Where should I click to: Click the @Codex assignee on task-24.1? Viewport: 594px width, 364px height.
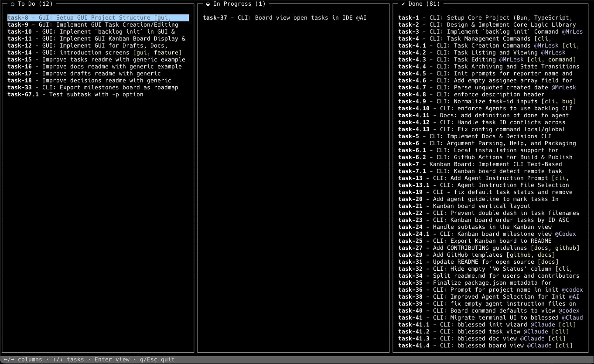pos(565,234)
